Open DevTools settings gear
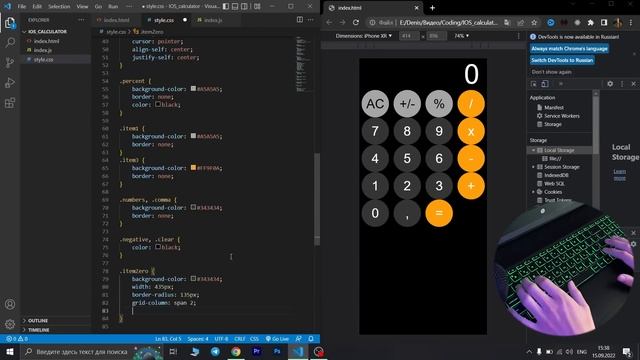The height and width of the screenshot is (360, 640). (610, 84)
